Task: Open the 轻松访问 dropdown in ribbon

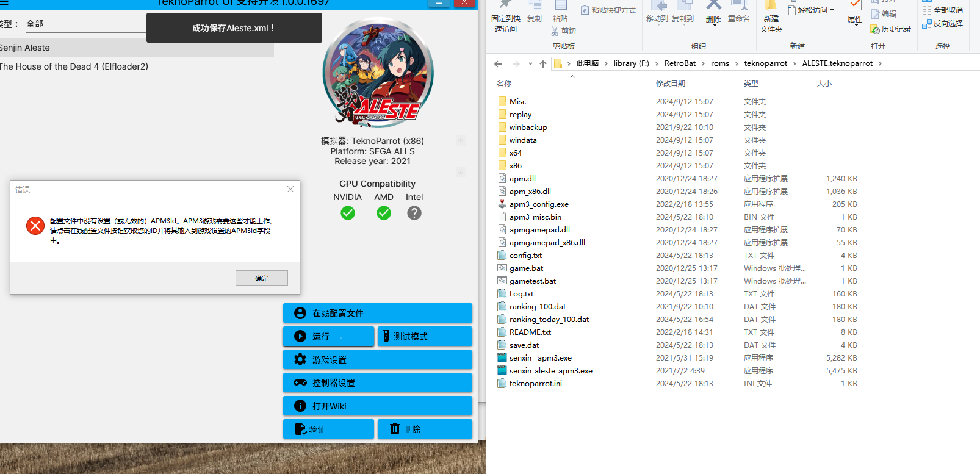Action: [811, 10]
